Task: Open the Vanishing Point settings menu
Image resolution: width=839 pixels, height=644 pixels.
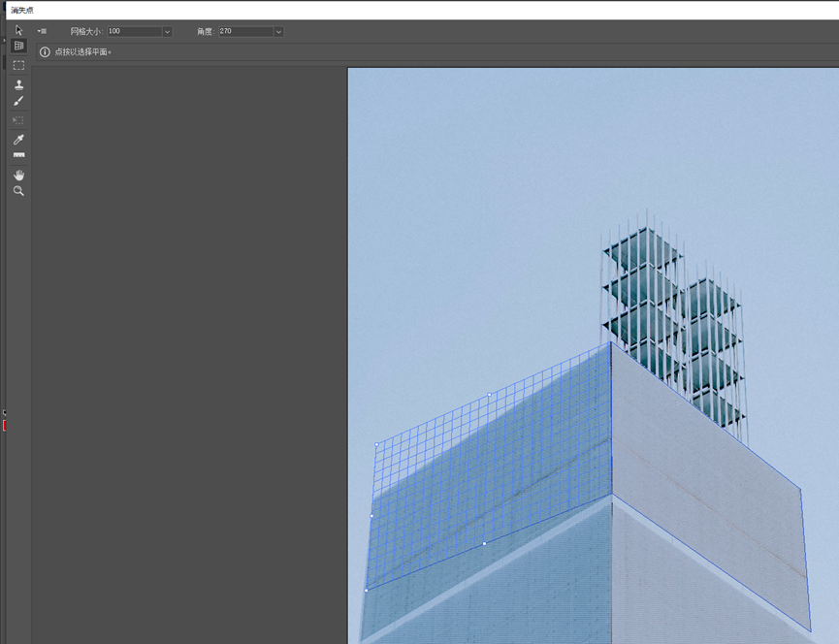Action: tap(42, 31)
